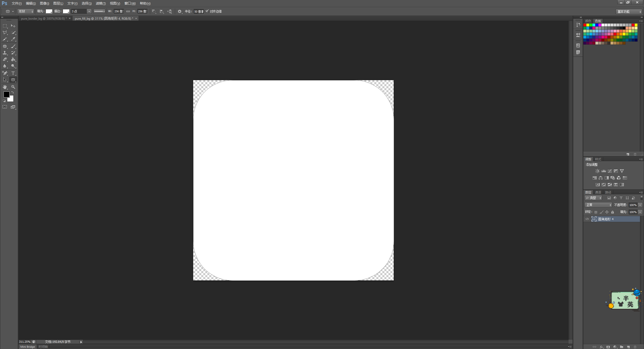Click the black foreground color swatch
This screenshot has height=349, width=644.
[x=6, y=94]
